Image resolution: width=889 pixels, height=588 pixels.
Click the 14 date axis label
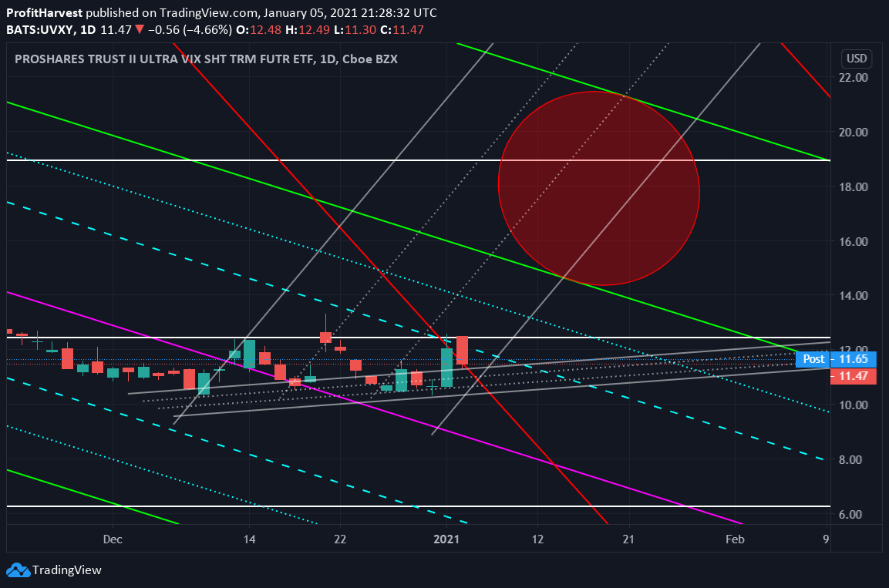coord(250,539)
